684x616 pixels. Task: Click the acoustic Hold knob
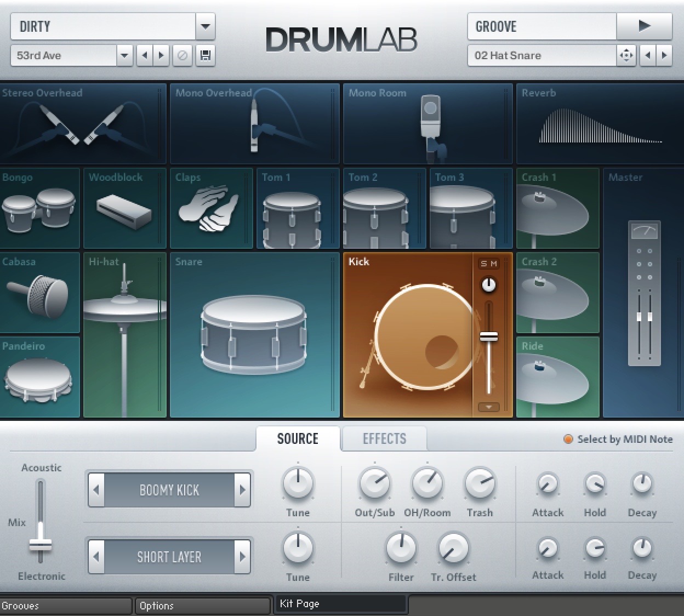click(595, 484)
